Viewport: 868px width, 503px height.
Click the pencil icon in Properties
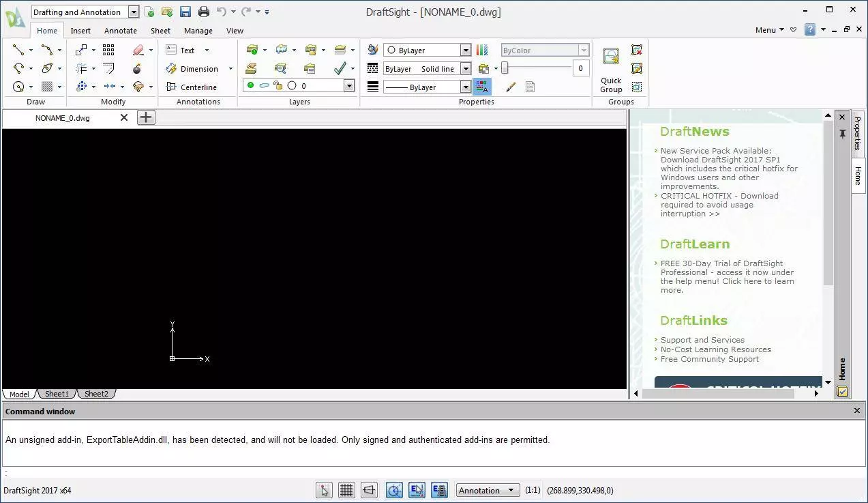pos(511,87)
